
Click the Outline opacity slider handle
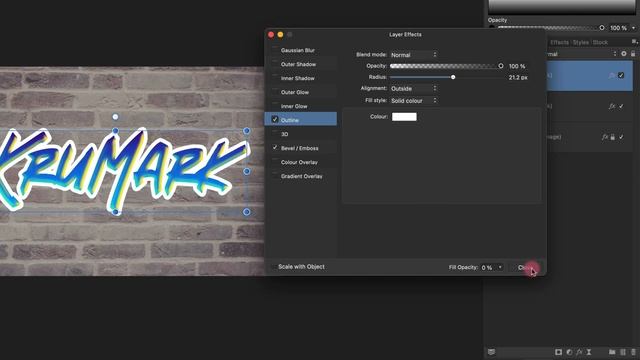pyautogui.click(x=501, y=66)
